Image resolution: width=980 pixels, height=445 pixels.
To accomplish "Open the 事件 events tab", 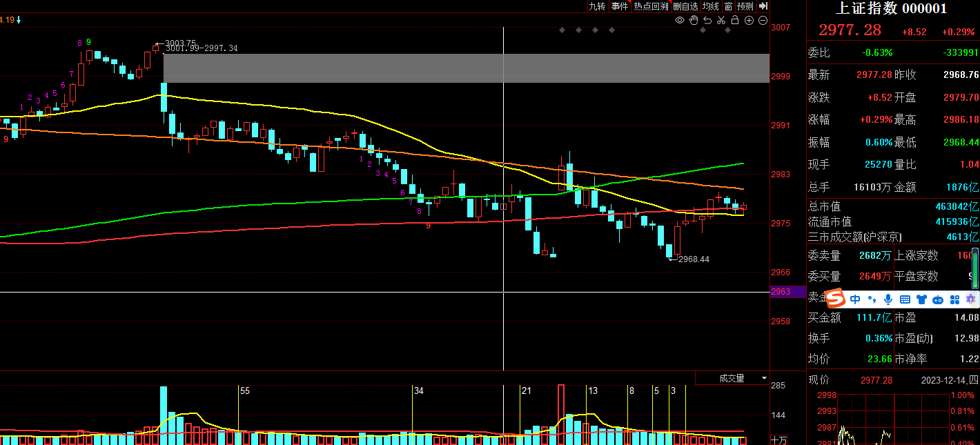I will (620, 6).
